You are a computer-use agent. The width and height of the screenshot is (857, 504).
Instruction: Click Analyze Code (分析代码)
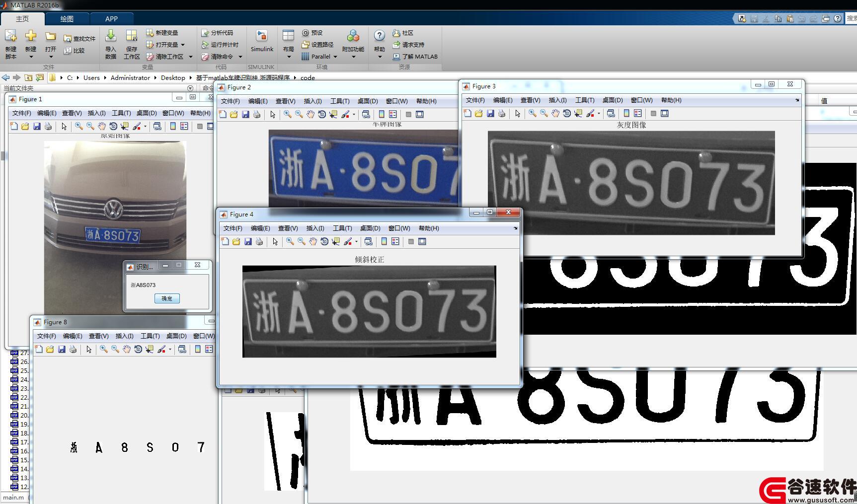[x=217, y=33]
